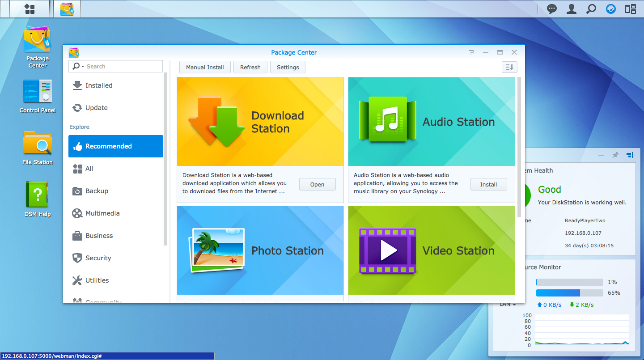
Task: Open the Security category
Action: click(116, 258)
